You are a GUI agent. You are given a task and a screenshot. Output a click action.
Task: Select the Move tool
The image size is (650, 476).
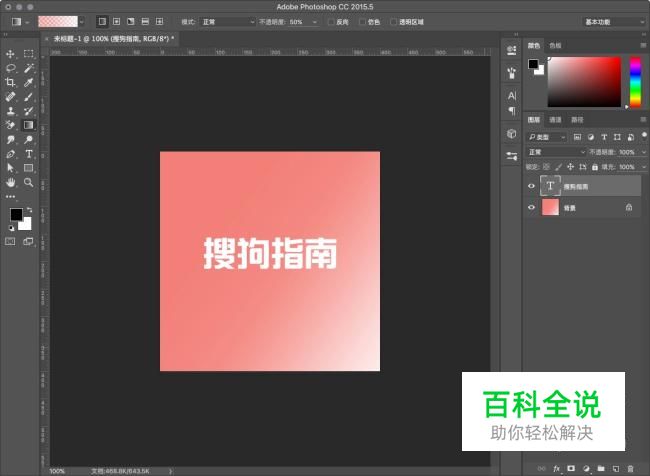click(10, 54)
